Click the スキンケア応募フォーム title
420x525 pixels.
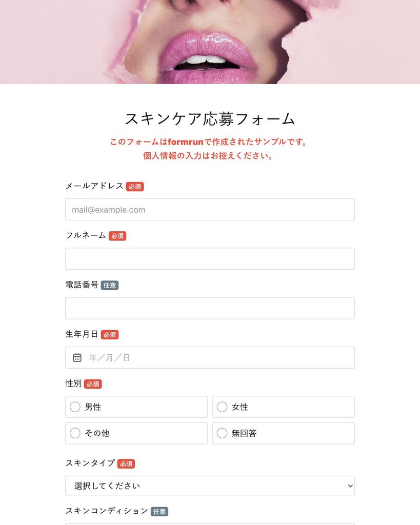210,119
